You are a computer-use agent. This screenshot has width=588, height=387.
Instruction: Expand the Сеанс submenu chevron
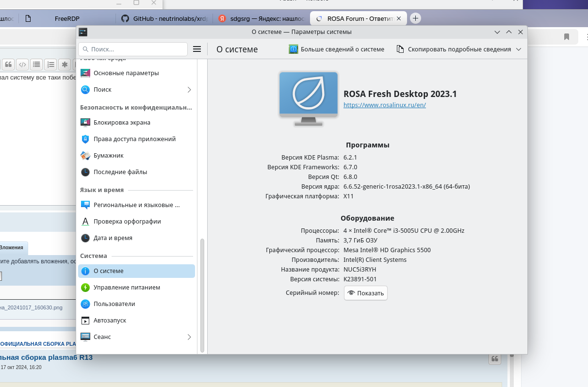click(189, 337)
